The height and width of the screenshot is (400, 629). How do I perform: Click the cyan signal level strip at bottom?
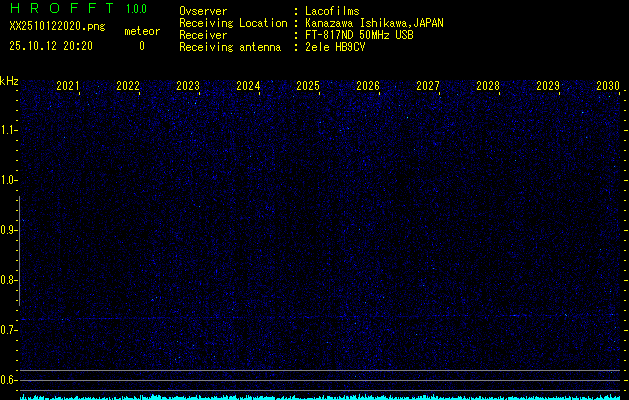coord(320,396)
